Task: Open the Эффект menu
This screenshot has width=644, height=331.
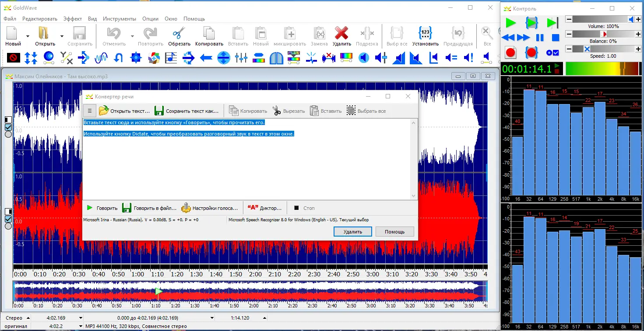Action: (72, 19)
